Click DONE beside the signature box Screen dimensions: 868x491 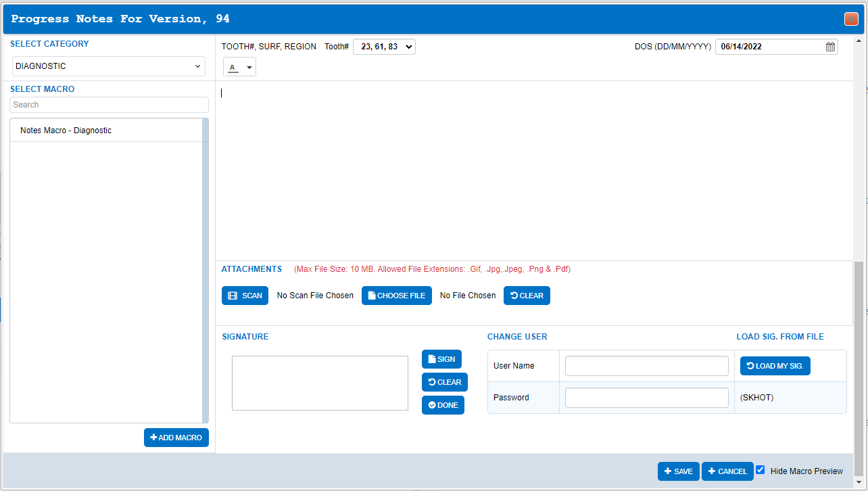443,405
